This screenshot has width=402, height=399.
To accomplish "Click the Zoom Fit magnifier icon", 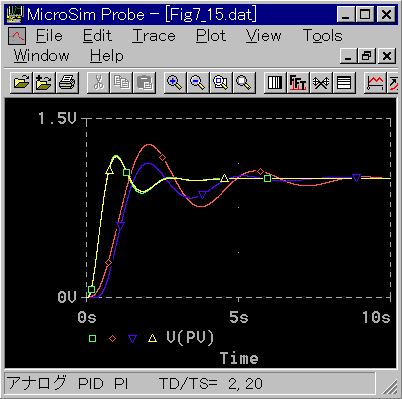I will point(244,82).
